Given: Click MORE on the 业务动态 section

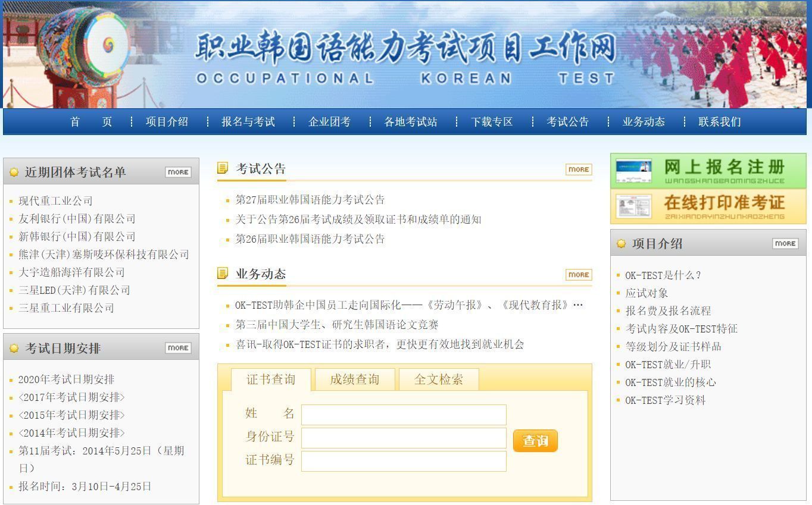Looking at the screenshot, I should click(x=578, y=275).
